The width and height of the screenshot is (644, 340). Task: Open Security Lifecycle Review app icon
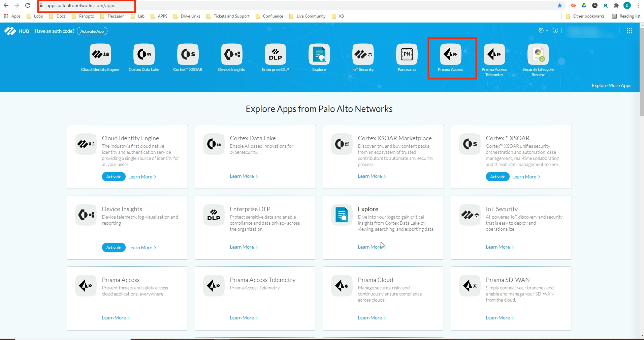click(x=538, y=55)
